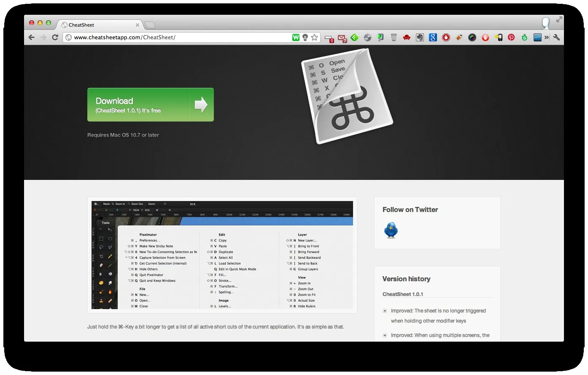The width and height of the screenshot is (588, 375).
Task: Click the red circle hand extension icon
Action: [x=486, y=37]
